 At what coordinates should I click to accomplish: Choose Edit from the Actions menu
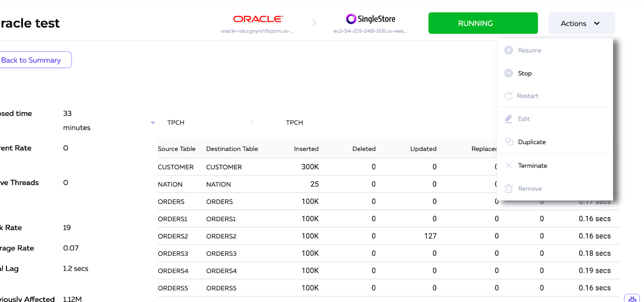[555, 119]
